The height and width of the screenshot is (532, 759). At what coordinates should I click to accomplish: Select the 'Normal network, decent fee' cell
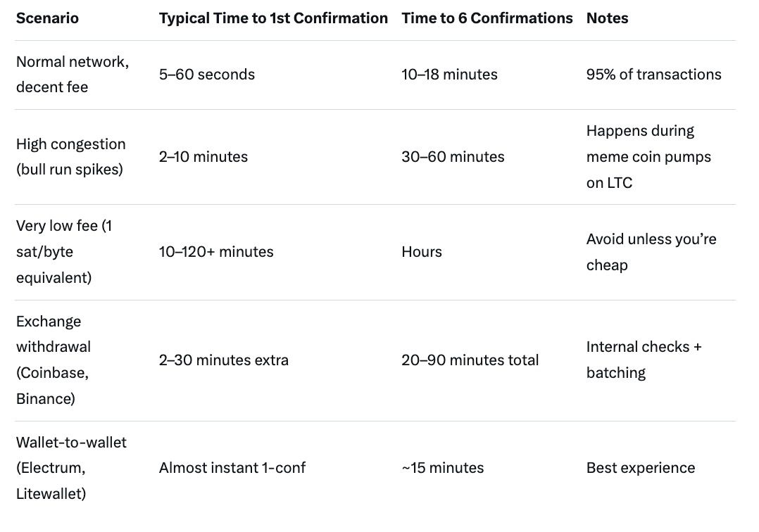(x=72, y=75)
